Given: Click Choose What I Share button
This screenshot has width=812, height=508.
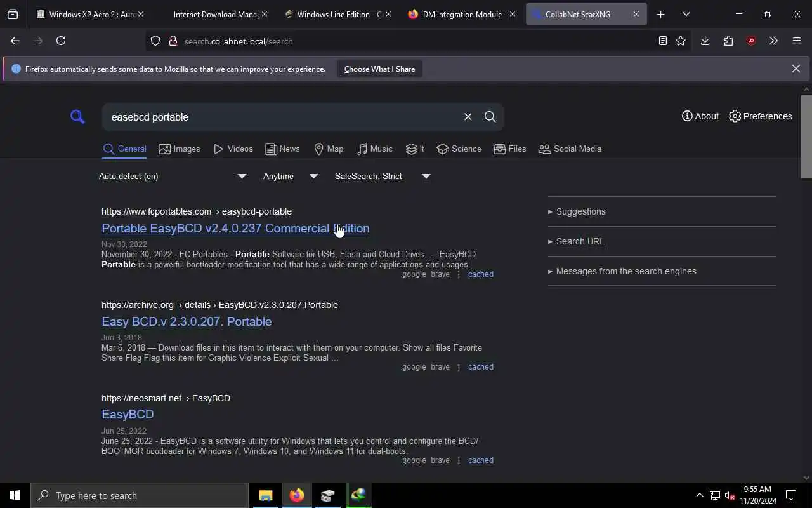Looking at the screenshot, I should tap(379, 69).
